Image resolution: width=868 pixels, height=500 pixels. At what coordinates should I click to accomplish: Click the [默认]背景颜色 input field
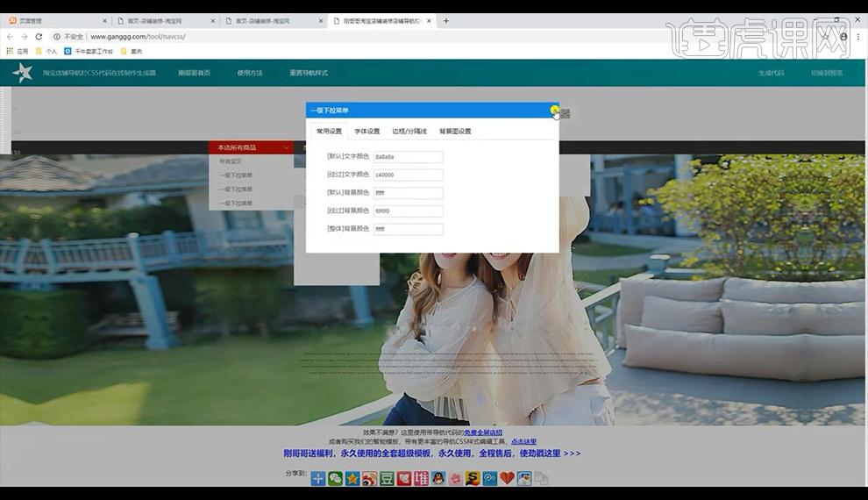[408, 193]
